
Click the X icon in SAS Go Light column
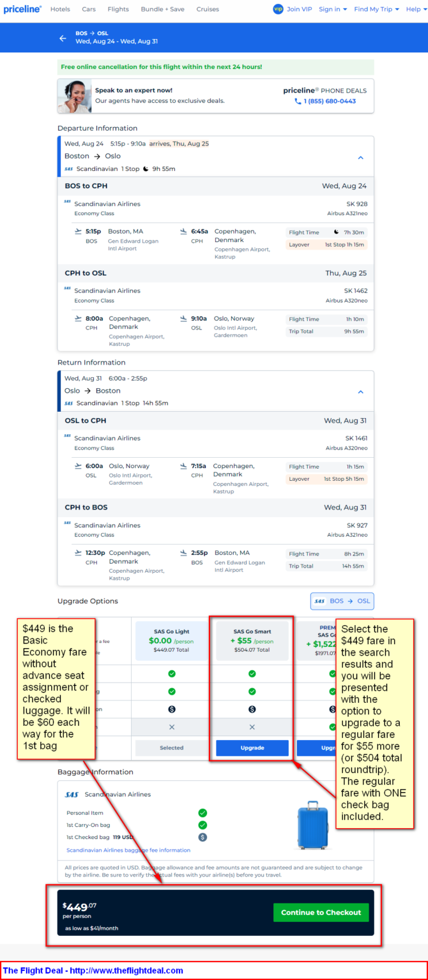click(171, 727)
